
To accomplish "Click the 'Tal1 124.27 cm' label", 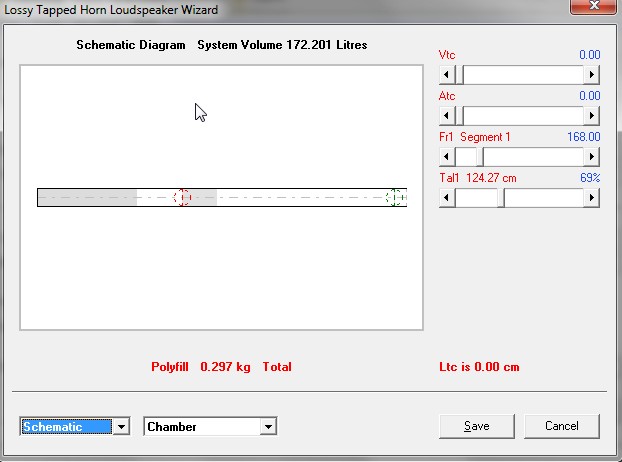I will coord(478,178).
